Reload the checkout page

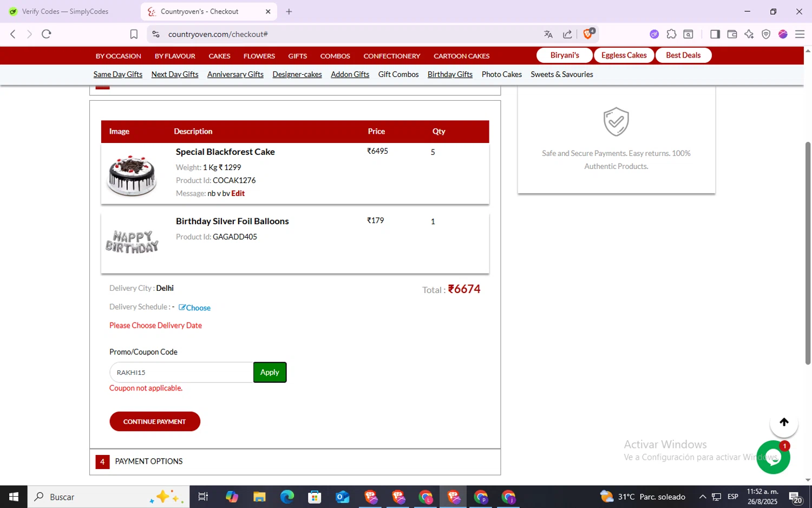pyautogui.click(x=47, y=34)
